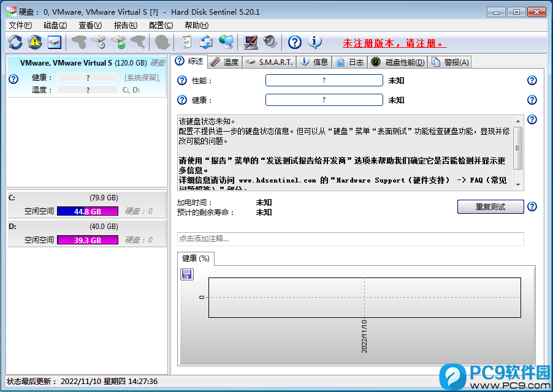Click the disk with clock toolbar icon
The height and width of the screenshot is (392, 553).
pyautogui.click(x=99, y=42)
